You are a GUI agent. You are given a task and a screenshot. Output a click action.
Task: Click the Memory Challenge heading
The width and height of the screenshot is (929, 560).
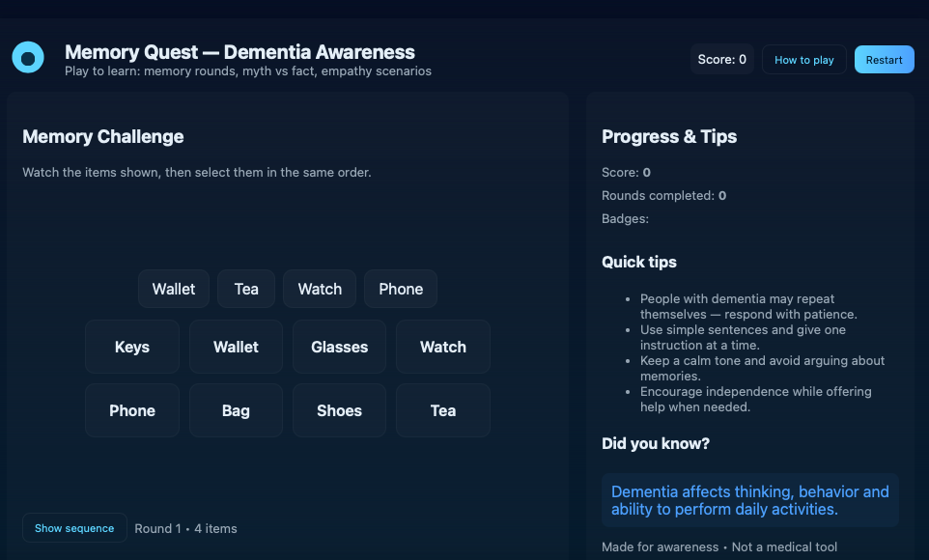[x=103, y=137]
